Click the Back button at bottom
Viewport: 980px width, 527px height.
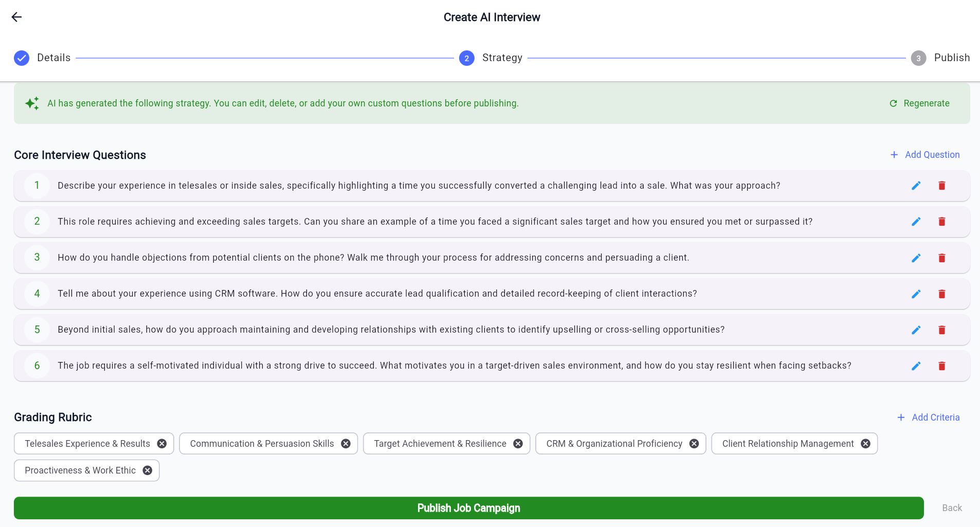point(952,508)
